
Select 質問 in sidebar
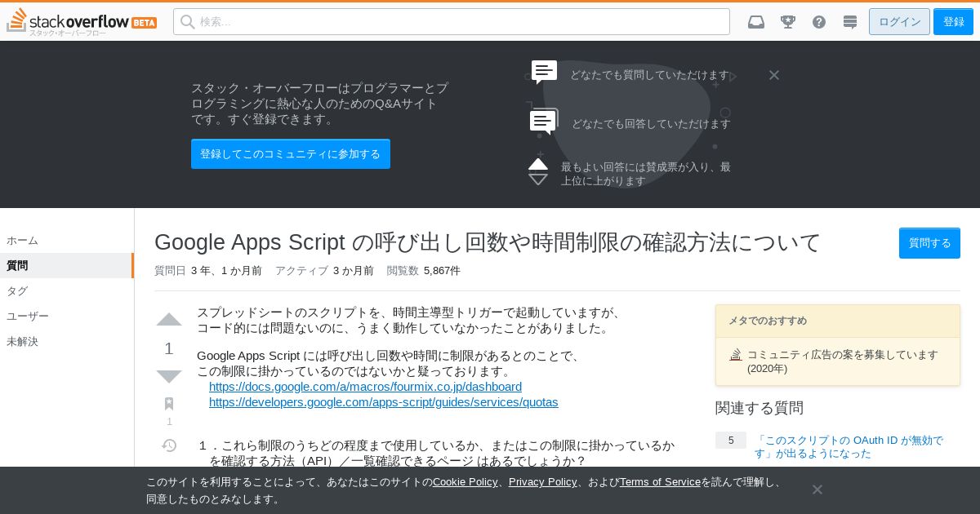click(67, 266)
